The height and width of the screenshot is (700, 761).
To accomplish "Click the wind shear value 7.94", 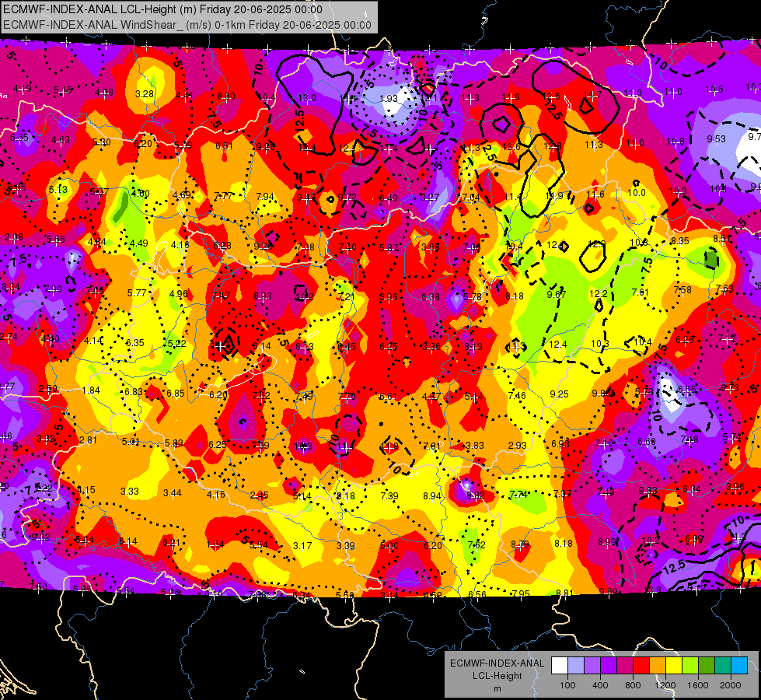I will (x=265, y=196).
